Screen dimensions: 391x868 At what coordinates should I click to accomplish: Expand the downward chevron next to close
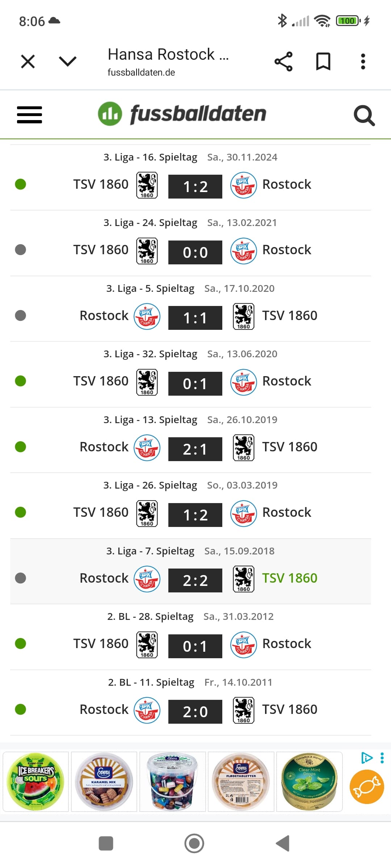pos(68,61)
